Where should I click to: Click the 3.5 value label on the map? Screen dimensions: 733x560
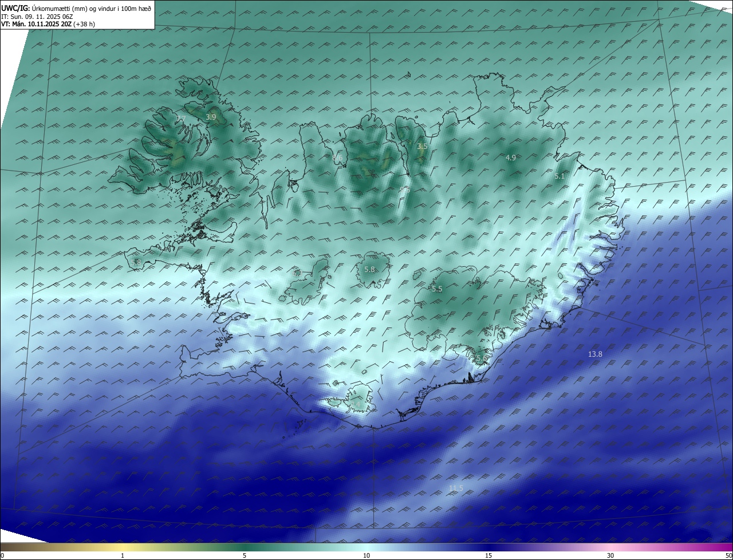tap(422, 147)
